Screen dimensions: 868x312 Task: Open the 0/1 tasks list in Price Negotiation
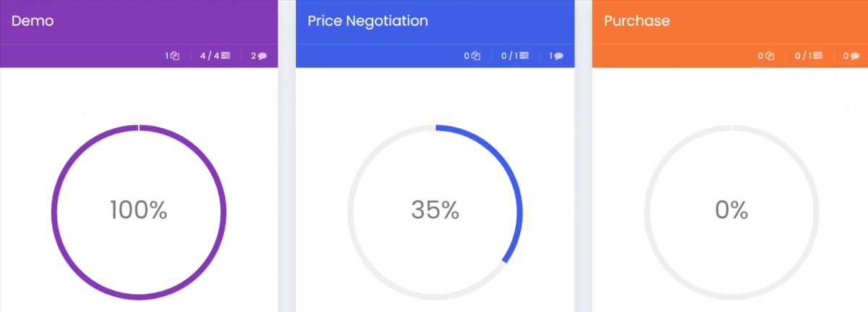point(514,56)
